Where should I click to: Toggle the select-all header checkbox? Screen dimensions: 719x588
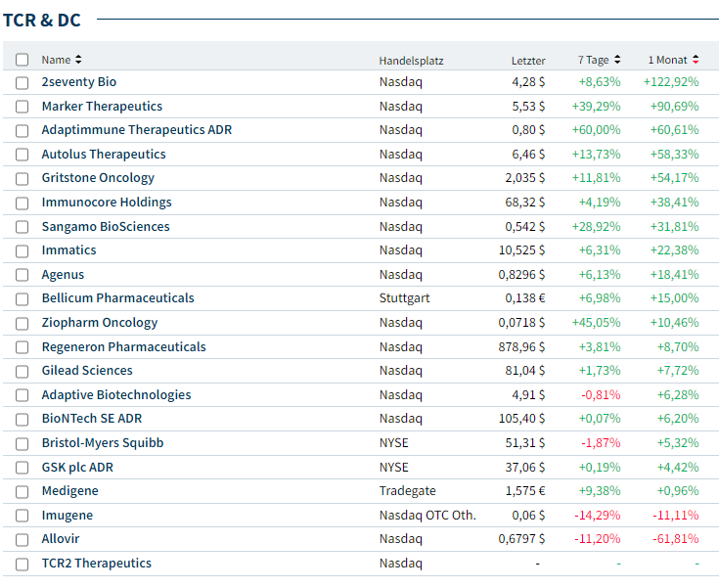(22, 60)
